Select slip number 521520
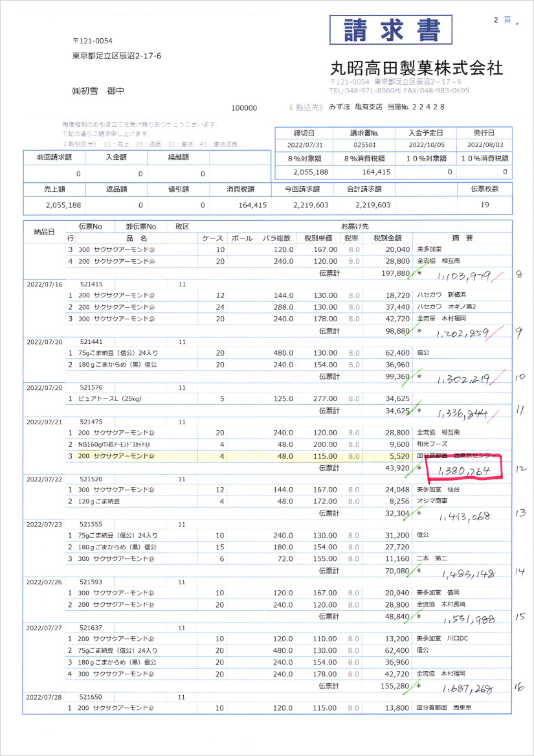Viewport: 534px width, 756px height. 91,479
